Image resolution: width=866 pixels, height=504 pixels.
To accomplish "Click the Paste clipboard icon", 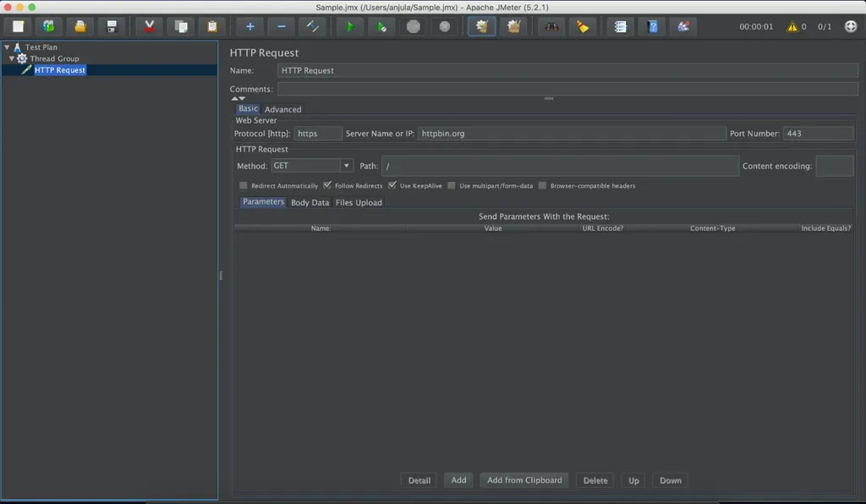I will [212, 26].
